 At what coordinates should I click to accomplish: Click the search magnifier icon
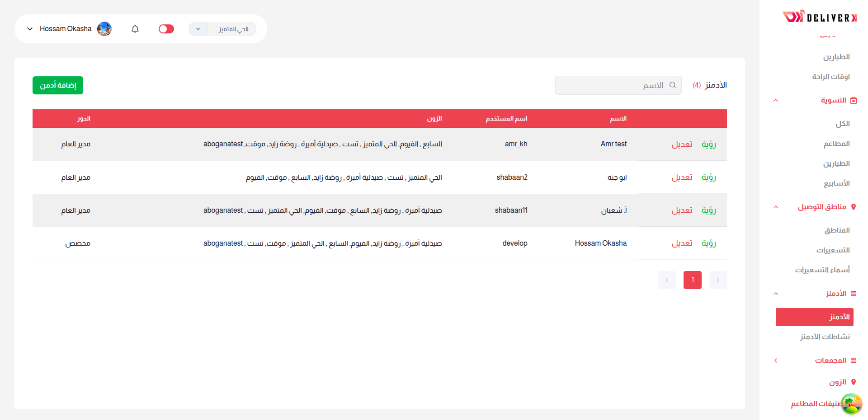[672, 85]
